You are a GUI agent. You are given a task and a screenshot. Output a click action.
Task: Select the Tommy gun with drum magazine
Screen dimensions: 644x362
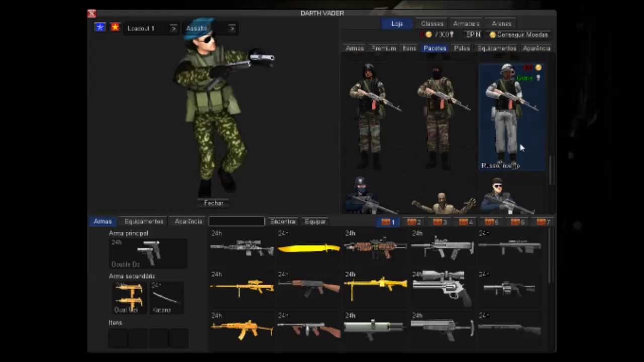[309, 330]
